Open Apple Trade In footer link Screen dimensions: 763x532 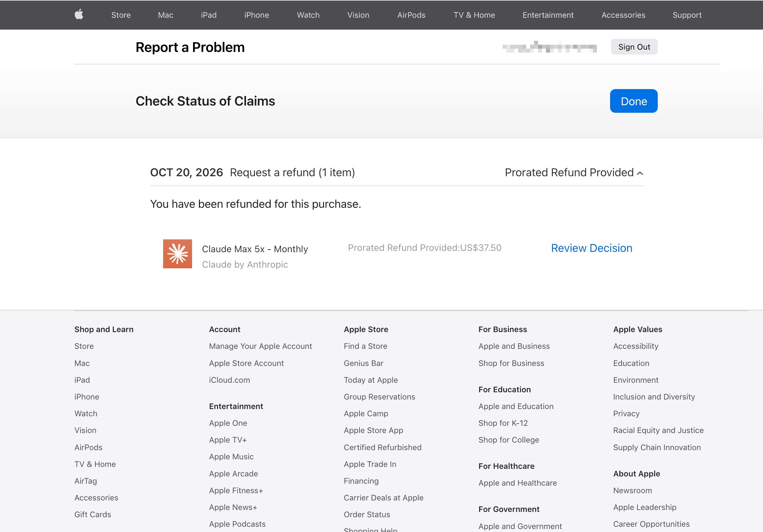click(x=370, y=464)
